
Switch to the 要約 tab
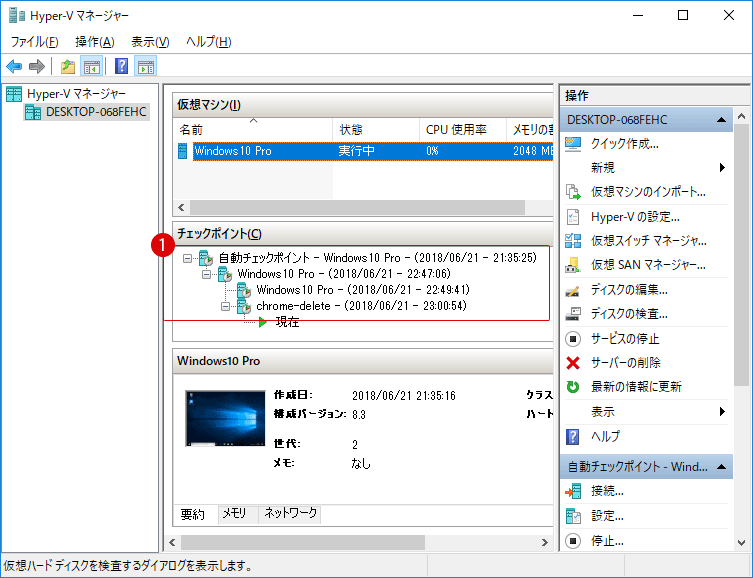pyautogui.click(x=193, y=515)
